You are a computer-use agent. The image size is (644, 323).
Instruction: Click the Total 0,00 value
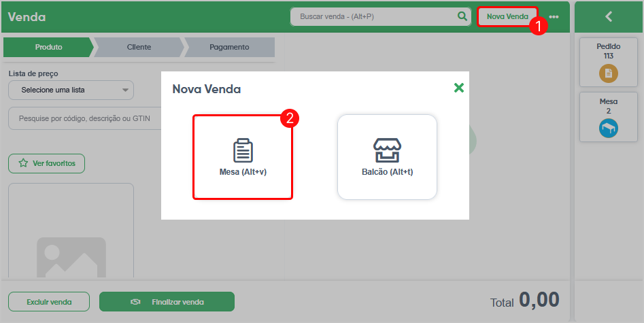(x=539, y=300)
